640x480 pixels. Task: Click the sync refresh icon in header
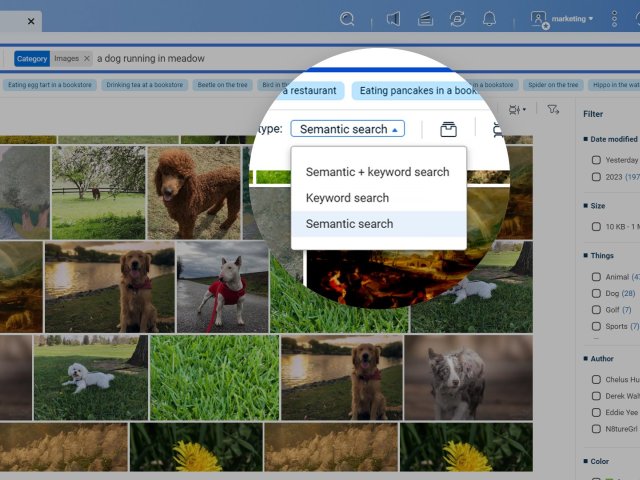tap(457, 19)
